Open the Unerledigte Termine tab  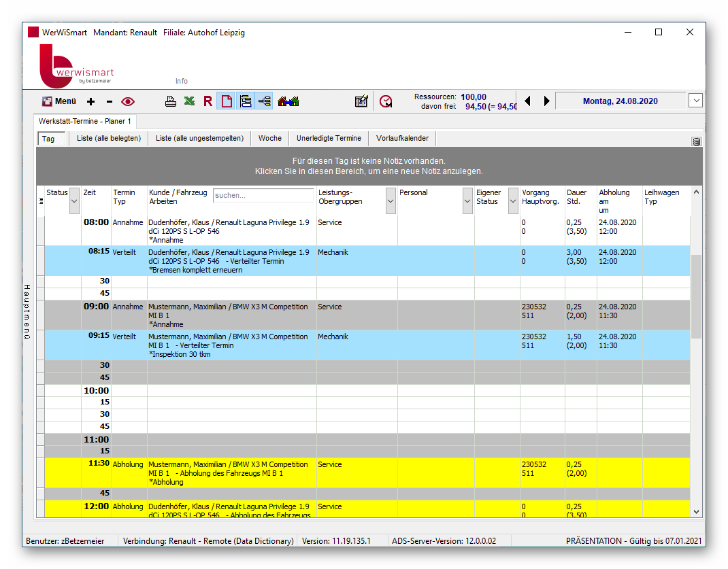(329, 138)
